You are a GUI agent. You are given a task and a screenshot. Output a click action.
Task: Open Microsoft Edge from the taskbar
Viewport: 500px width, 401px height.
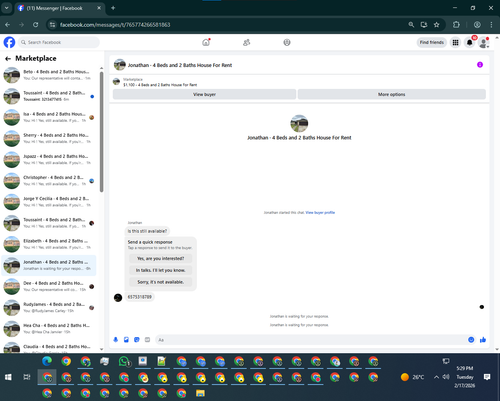47,361
